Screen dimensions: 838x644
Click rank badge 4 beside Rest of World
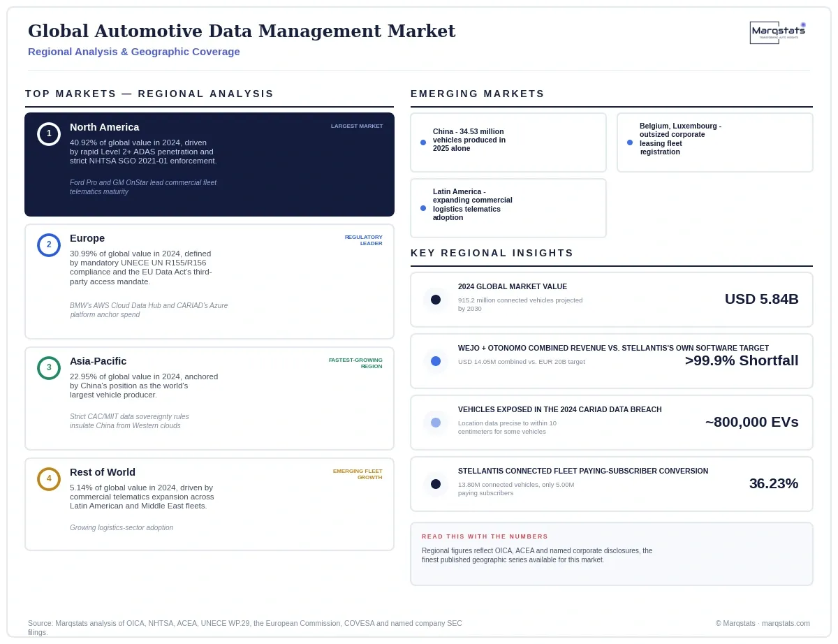49,479
